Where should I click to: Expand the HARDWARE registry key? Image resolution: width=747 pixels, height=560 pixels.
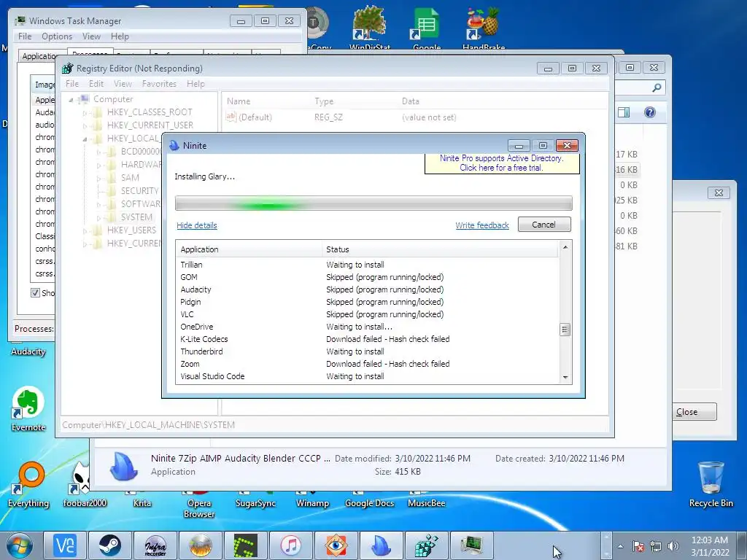click(99, 166)
